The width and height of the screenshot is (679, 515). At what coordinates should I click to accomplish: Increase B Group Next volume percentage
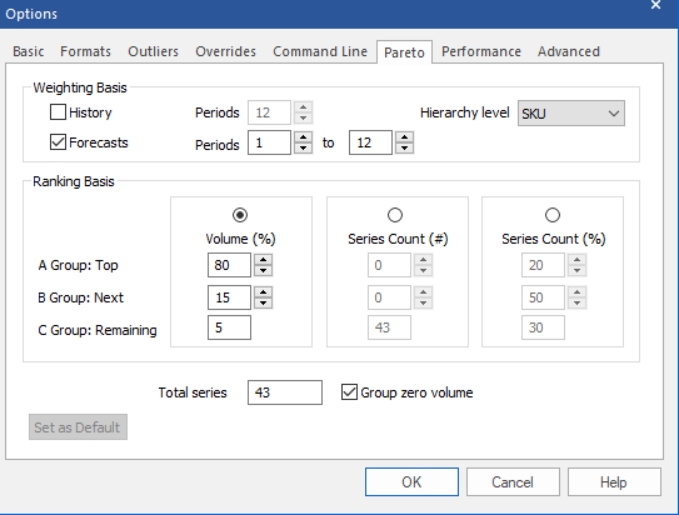pyautogui.click(x=263, y=292)
